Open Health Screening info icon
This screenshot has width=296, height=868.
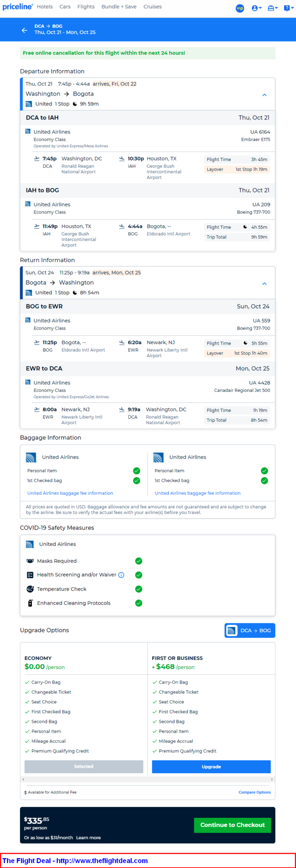pos(121,575)
